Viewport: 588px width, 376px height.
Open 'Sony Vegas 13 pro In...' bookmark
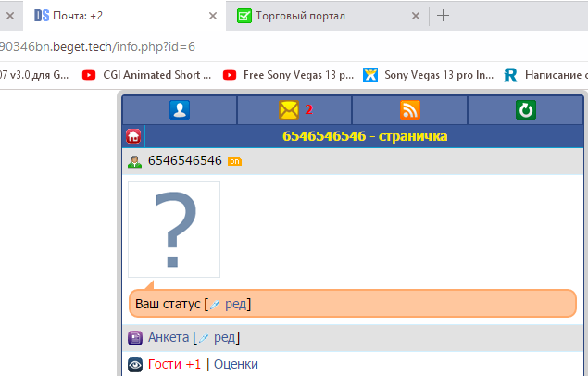click(428, 75)
